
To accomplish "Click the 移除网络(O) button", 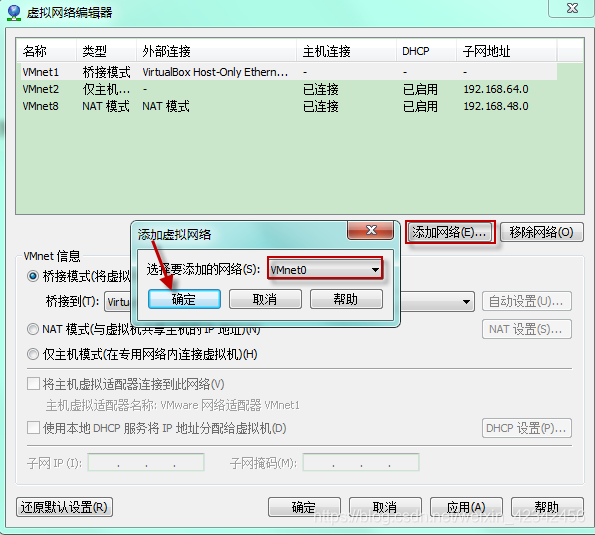I will pos(541,232).
